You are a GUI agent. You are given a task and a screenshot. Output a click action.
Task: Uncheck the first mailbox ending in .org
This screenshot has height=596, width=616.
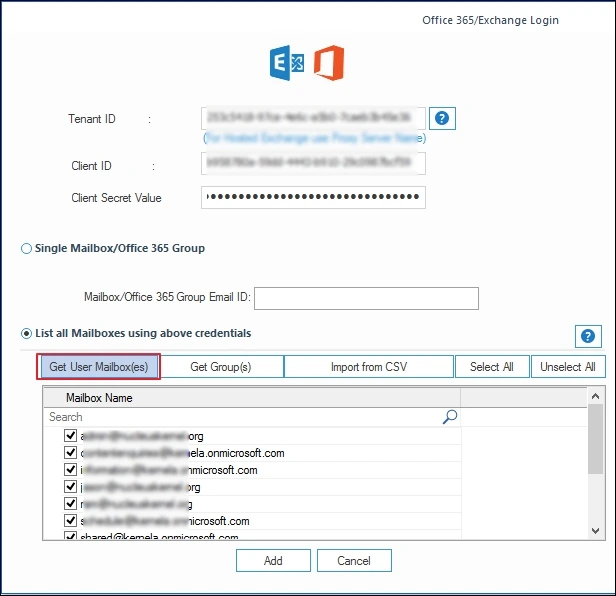70,435
